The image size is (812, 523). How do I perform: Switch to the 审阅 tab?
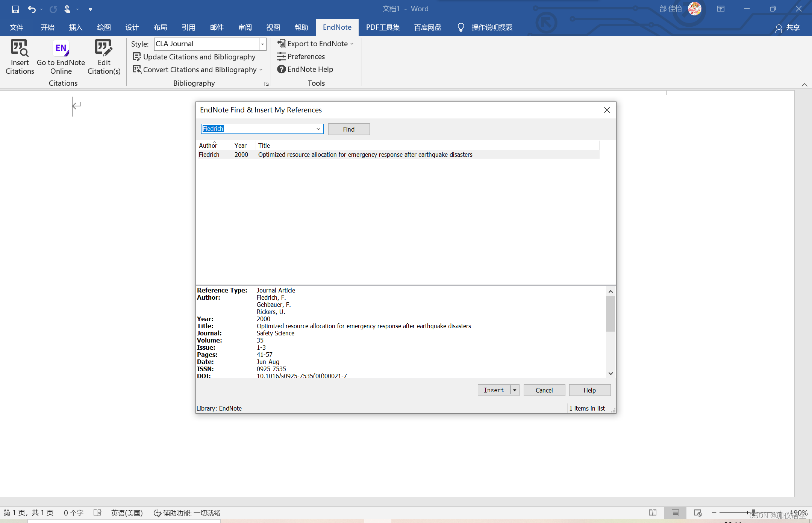(x=245, y=27)
